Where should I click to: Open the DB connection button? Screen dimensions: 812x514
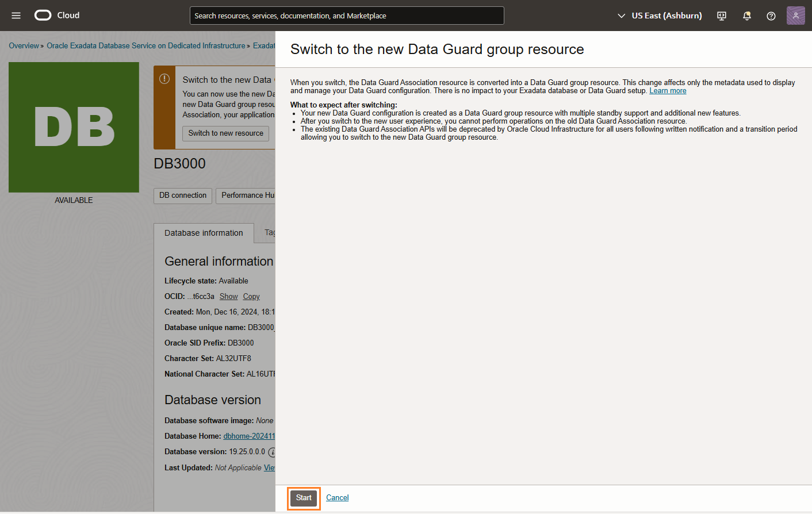point(183,195)
